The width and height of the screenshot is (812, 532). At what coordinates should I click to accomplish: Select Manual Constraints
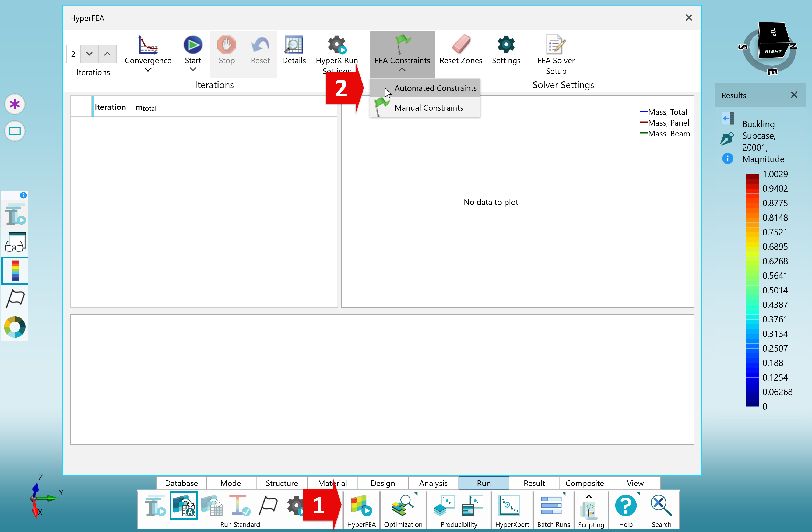425,108
